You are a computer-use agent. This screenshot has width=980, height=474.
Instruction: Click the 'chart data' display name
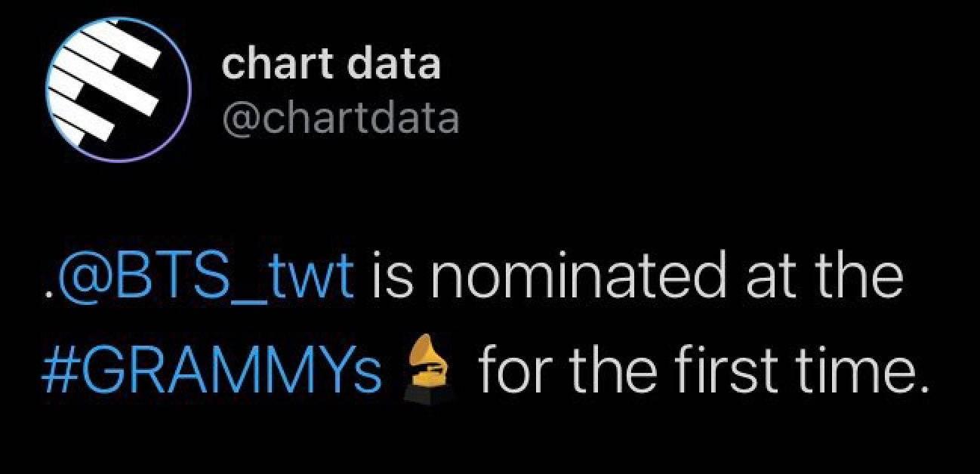tap(330, 65)
